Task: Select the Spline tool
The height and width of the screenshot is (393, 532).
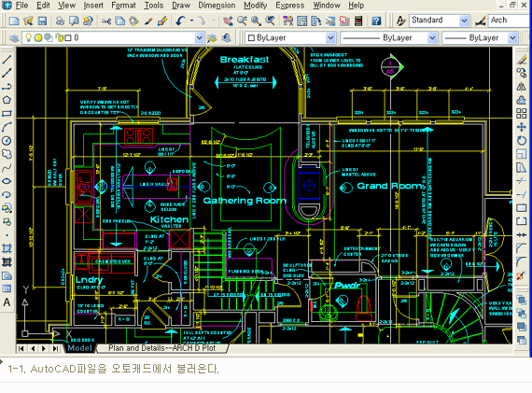Action: 7,168
